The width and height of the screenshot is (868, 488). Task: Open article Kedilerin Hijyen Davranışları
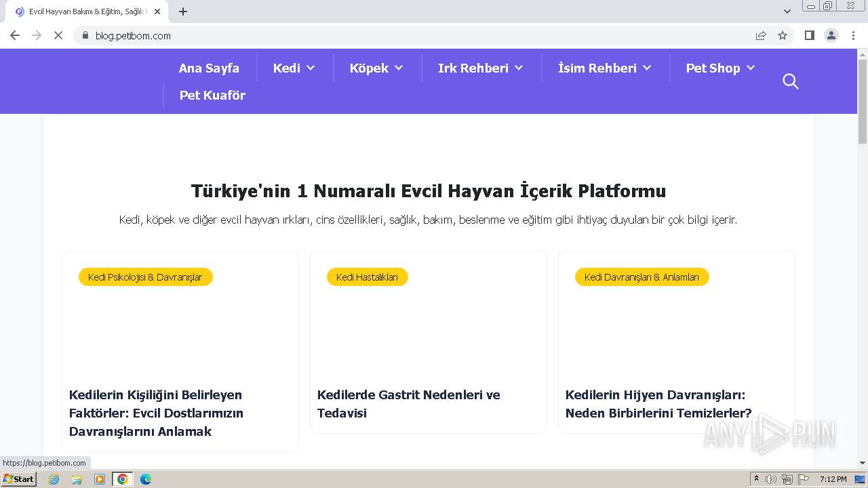(658, 404)
